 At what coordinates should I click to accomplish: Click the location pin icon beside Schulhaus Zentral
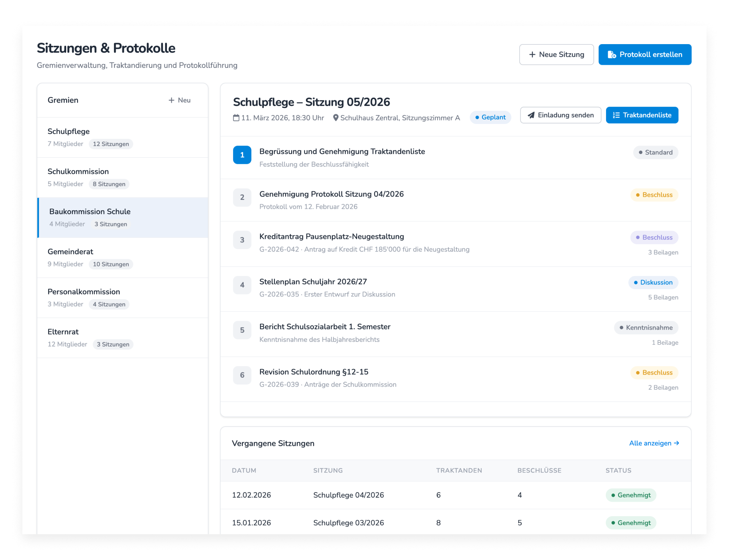point(336,118)
